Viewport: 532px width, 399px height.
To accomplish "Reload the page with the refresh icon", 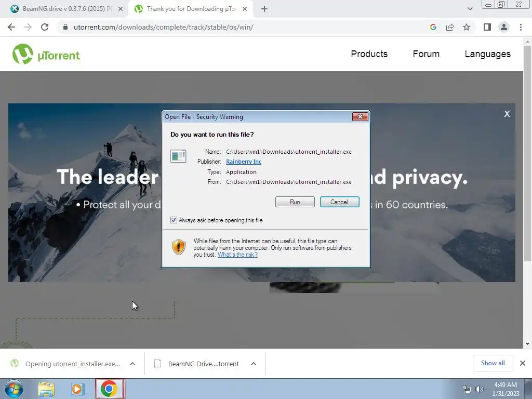I will (x=45, y=27).
